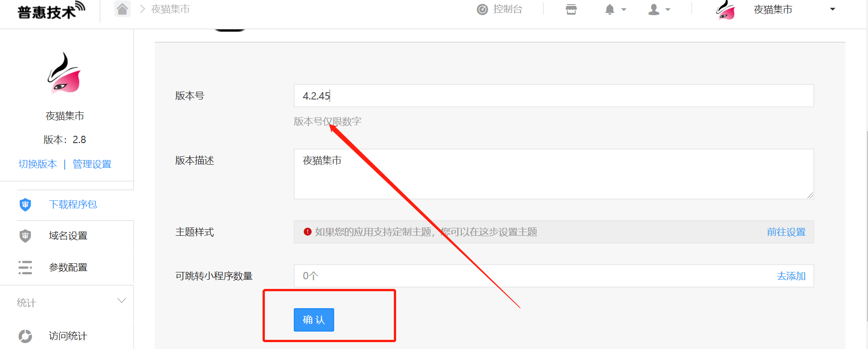
Task: Collapse the 统计 section chevron
Action: 122,301
